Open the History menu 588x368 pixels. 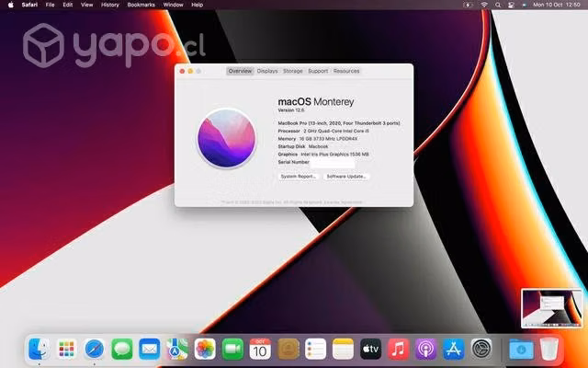coord(110,5)
